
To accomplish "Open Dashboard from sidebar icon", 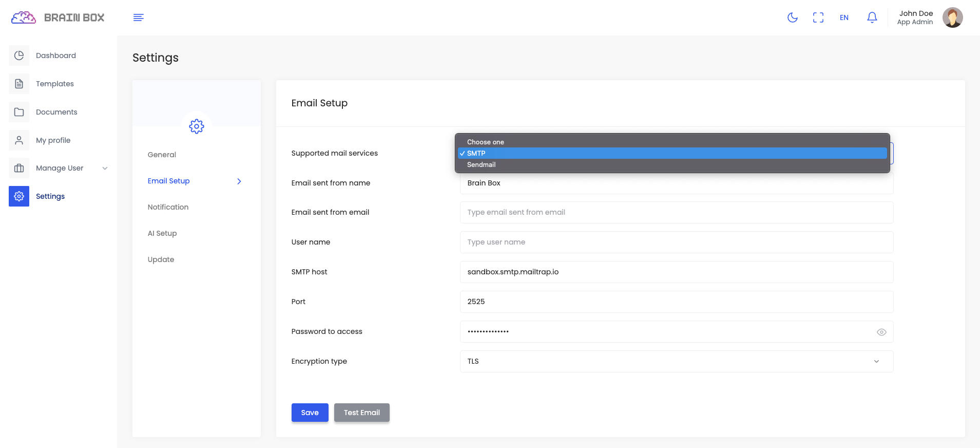I will pyautogui.click(x=19, y=55).
